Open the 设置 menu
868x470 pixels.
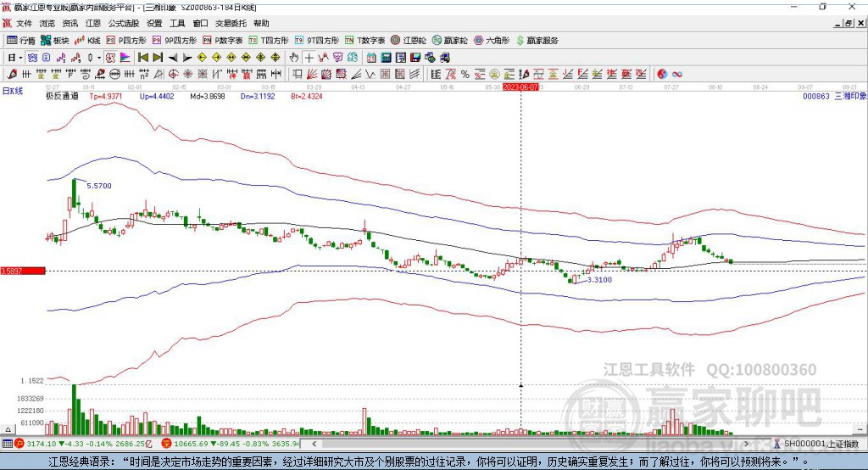coord(154,23)
